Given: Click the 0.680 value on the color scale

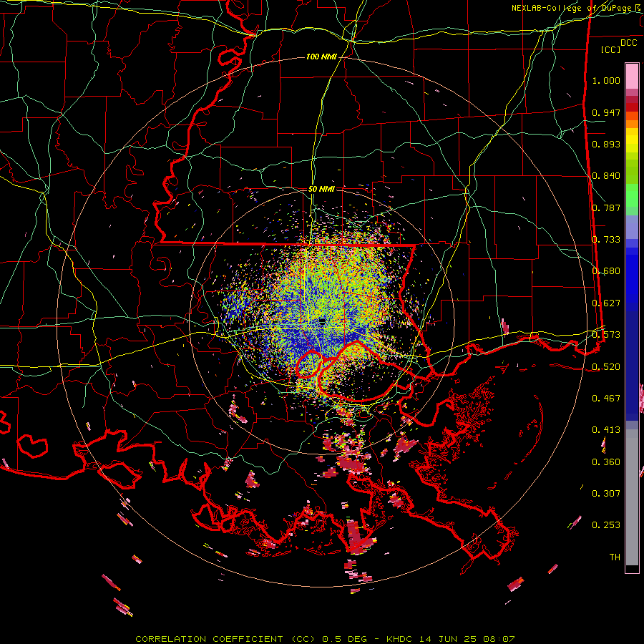Looking at the screenshot, I should click(606, 271).
